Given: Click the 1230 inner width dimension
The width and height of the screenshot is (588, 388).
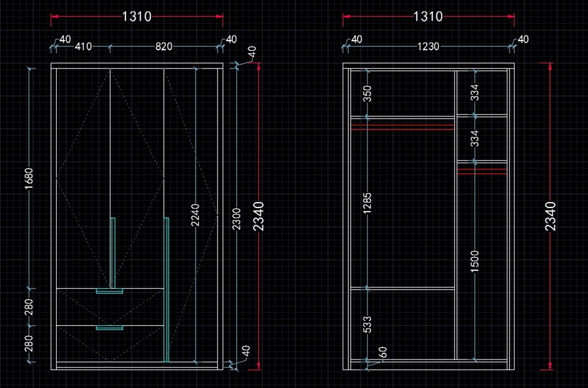Looking at the screenshot, I should pos(428,47).
